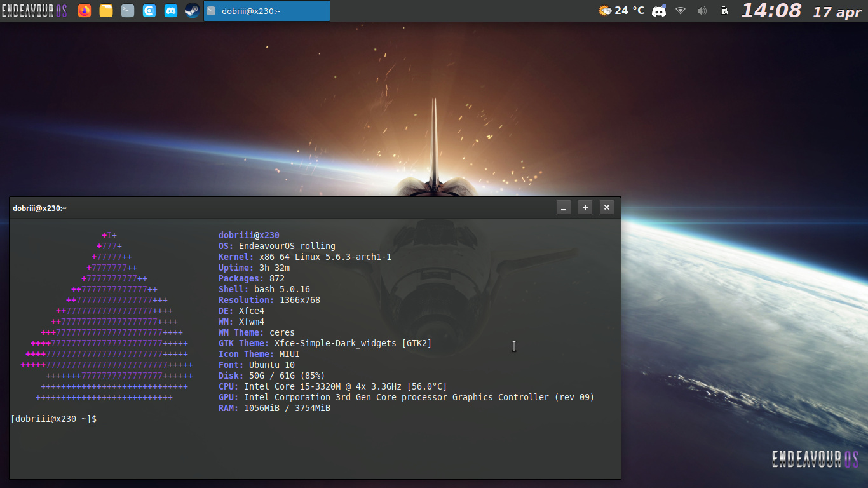Click the CPU: Intel Core i5-3320M line
This screenshot has width=868, height=488.
[x=333, y=386]
